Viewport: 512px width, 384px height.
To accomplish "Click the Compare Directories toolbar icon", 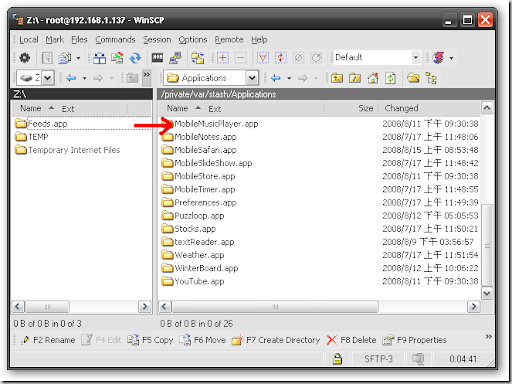I will tap(99, 58).
